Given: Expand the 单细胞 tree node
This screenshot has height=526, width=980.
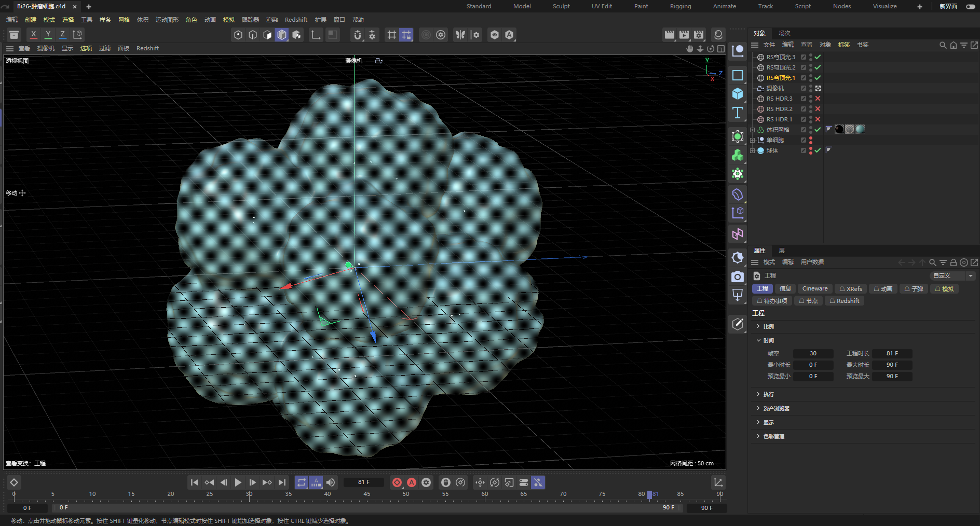Looking at the screenshot, I should [x=753, y=140].
